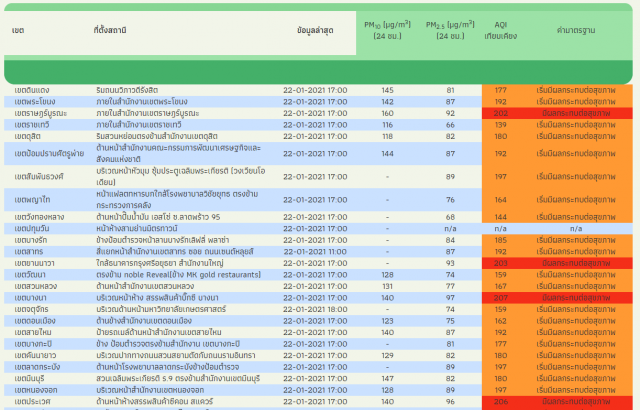
Task: Click AQI value 202
Action: click(500, 113)
